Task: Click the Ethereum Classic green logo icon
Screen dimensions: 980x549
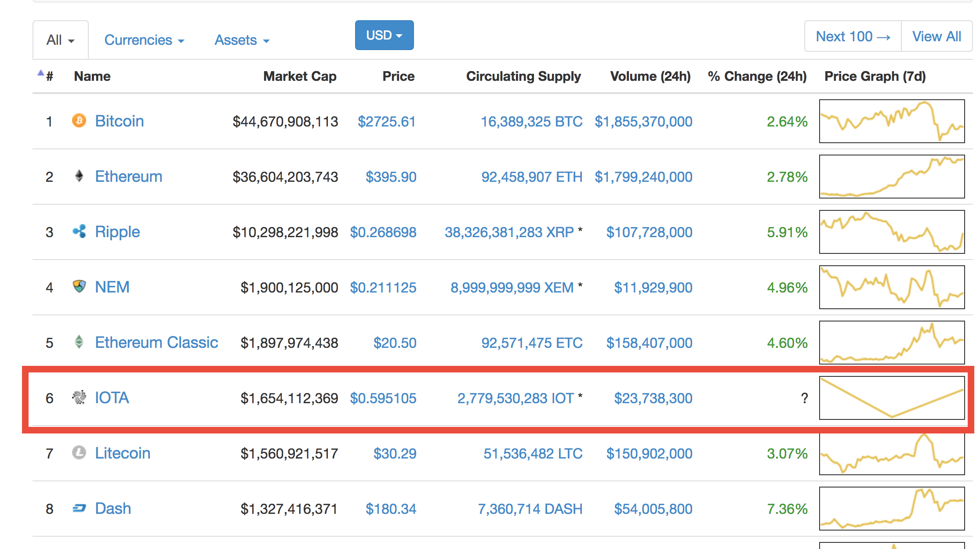Action: pos(79,342)
